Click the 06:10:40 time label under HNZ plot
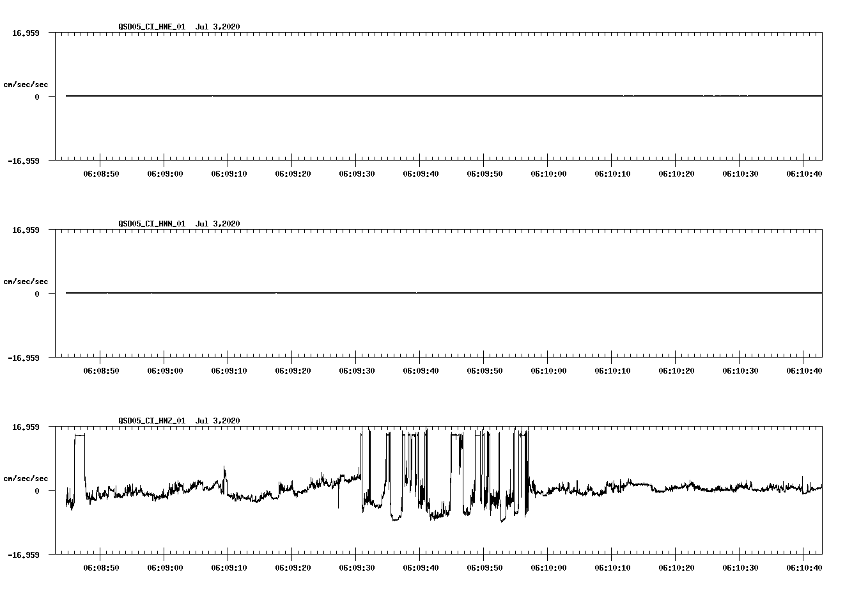 pos(804,568)
